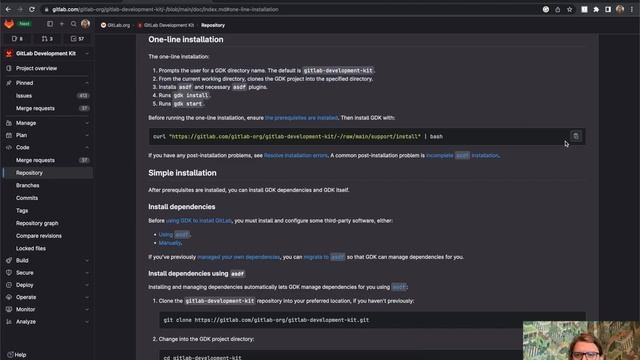The width and height of the screenshot is (640, 360).
Task: Open Project overview in sidebar
Action: click(48, 68)
